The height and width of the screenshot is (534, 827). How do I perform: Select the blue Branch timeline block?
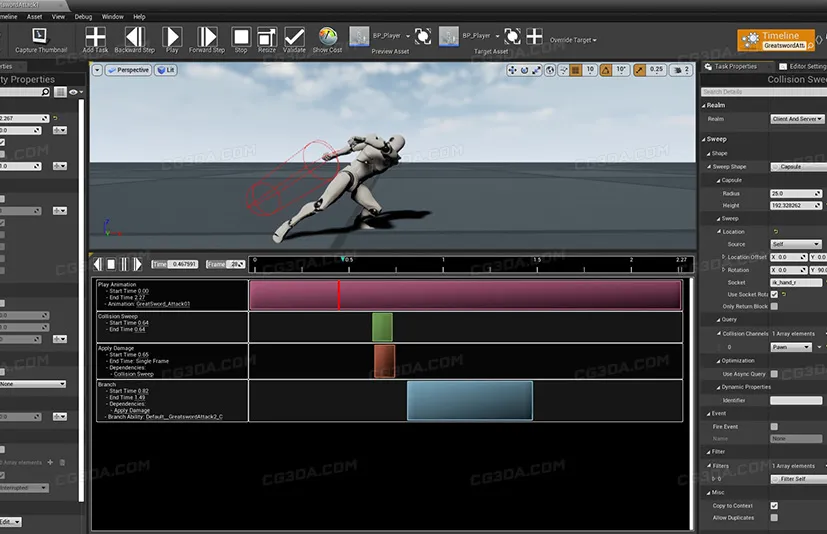469,400
